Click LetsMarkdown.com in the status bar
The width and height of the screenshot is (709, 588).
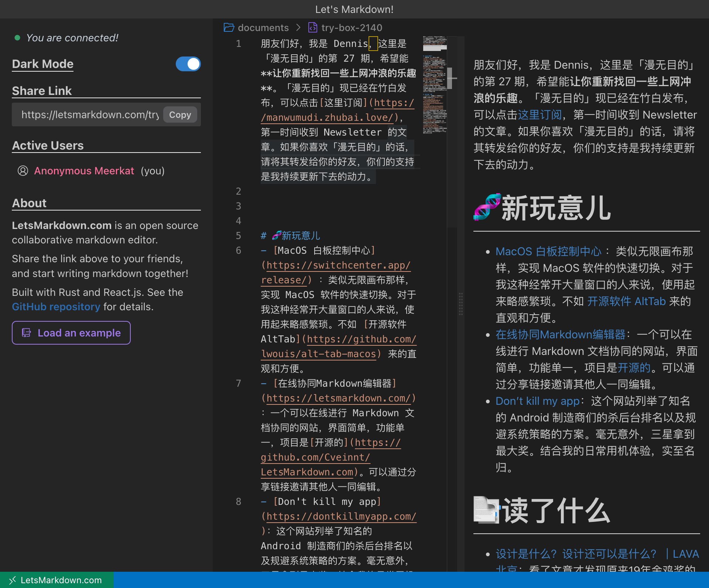pos(61,580)
